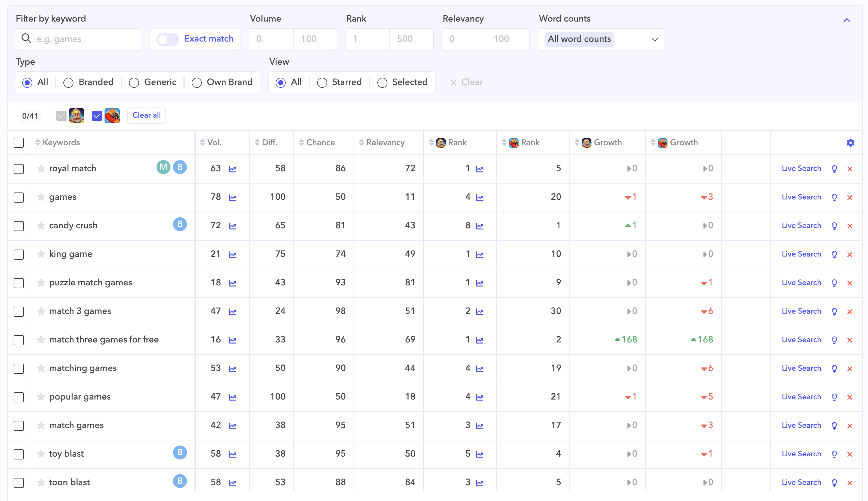Click the Rank minimum input field
This screenshot has width=868, height=501.
pyautogui.click(x=367, y=39)
